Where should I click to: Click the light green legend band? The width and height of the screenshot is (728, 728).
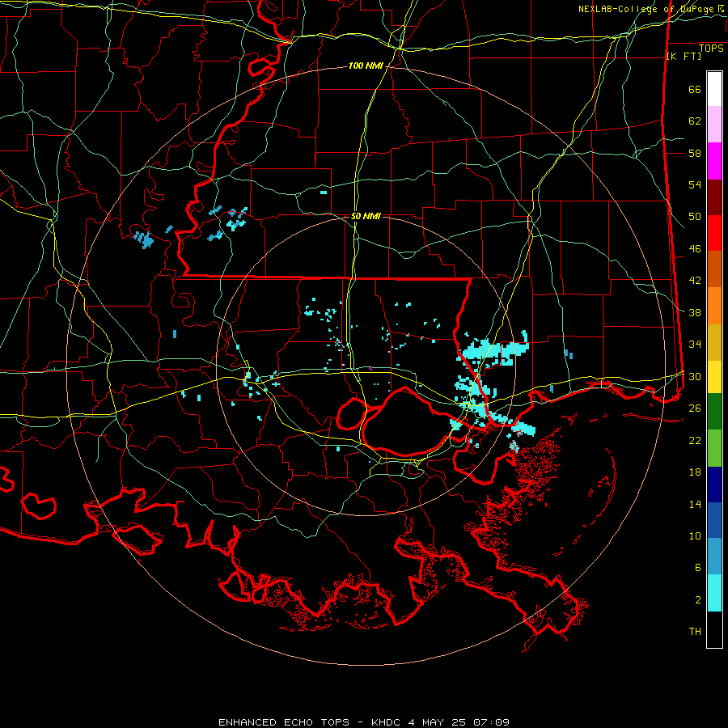pos(714,448)
